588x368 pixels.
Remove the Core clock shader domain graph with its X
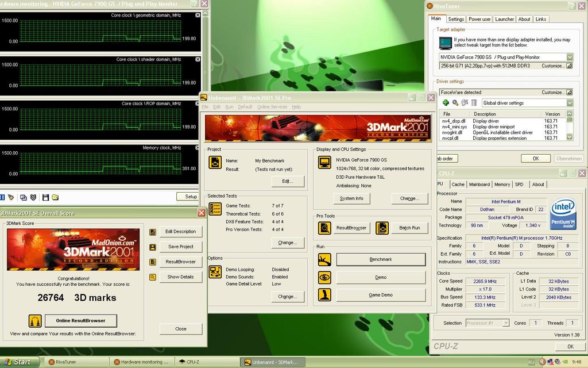point(198,59)
